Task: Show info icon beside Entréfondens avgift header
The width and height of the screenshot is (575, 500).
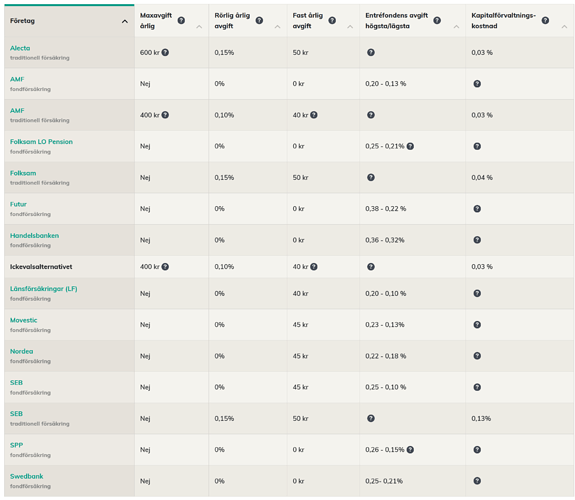Action: [x=437, y=21]
